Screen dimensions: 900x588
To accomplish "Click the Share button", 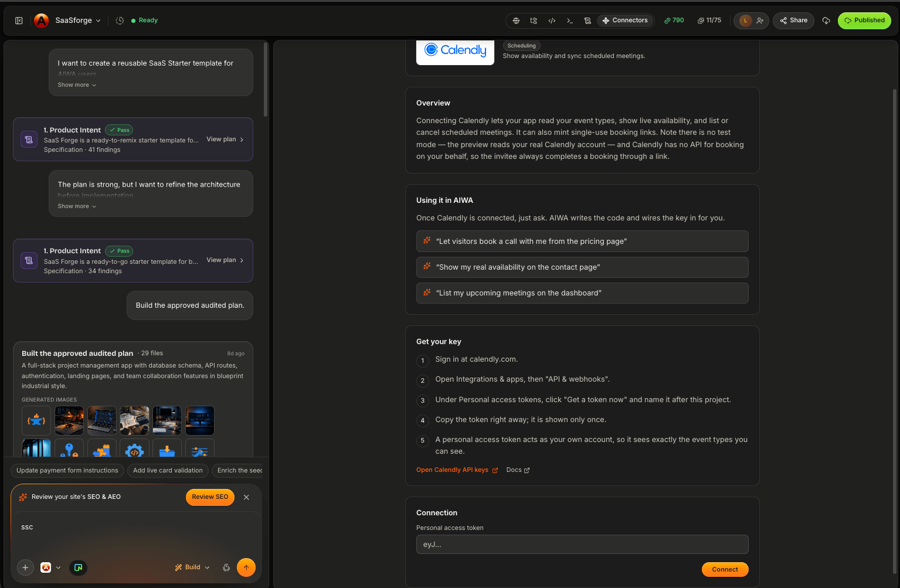I will click(794, 21).
